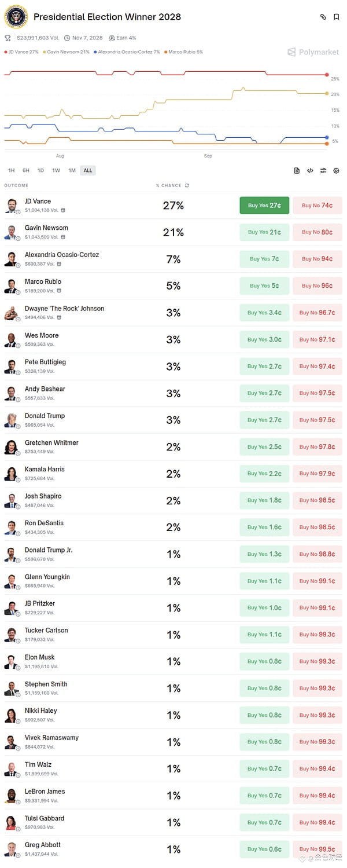Buy Yes 7¢ for Alexandria Ocasio-Cortez

[264, 259]
